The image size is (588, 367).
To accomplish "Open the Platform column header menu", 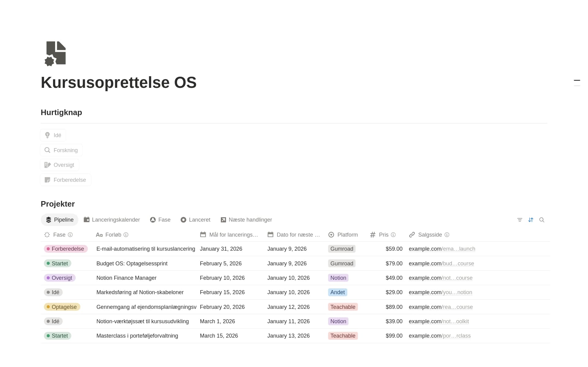I will point(343,235).
